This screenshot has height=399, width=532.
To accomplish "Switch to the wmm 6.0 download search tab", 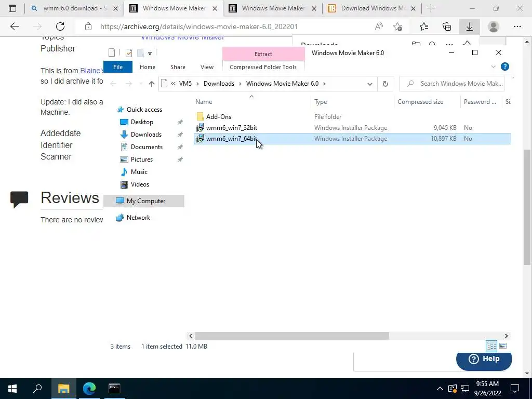I will pos(74,8).
